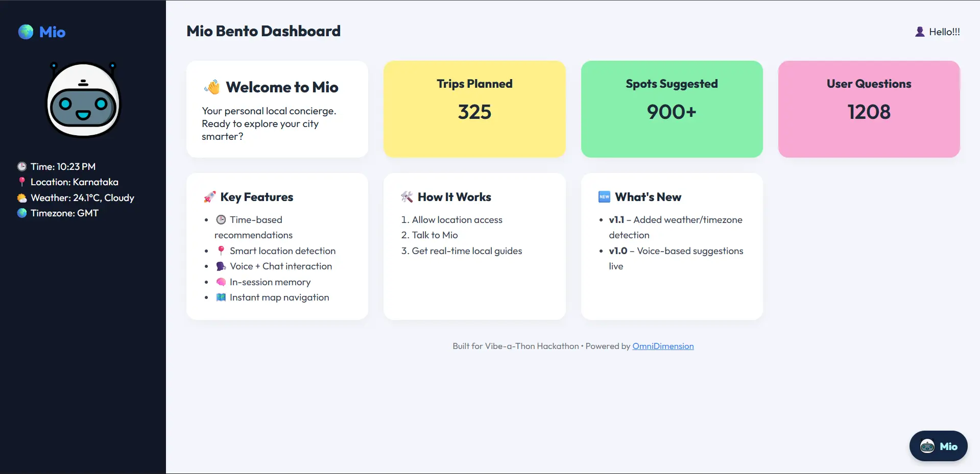This screenshot has height=474, width=980.
Task: Click the NEW badge icon on What's New
Action: [x=604, y=196]
